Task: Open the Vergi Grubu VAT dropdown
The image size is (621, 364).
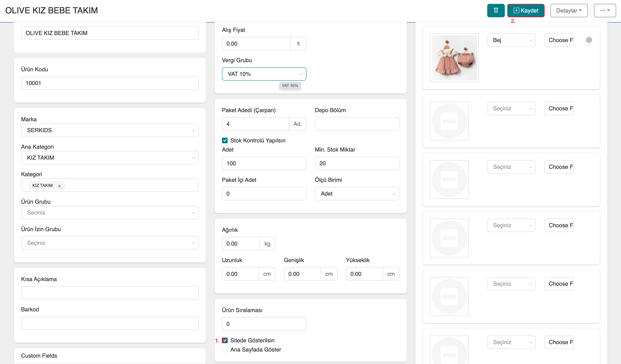Action: click(264, 74)
